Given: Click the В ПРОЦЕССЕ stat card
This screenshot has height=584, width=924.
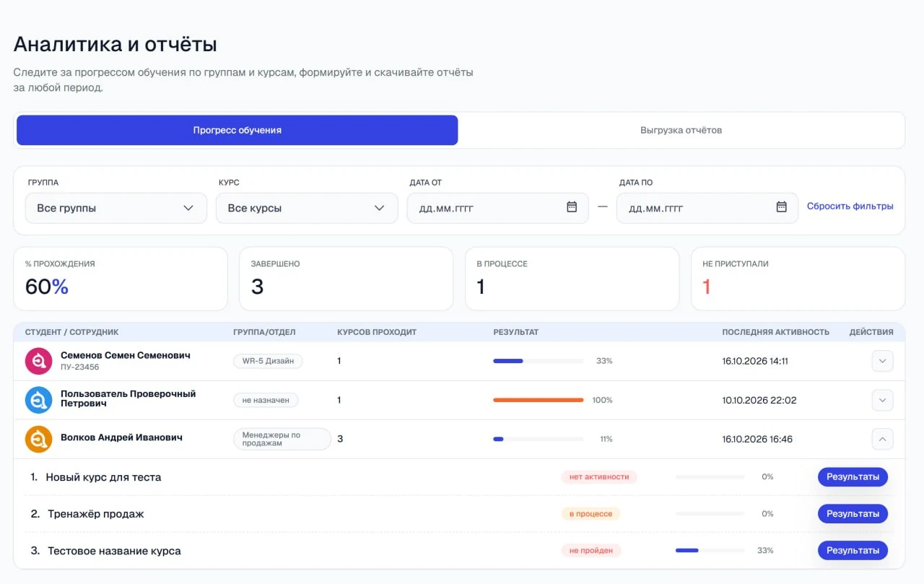Looking at the screenshot, I should [572, 279].
